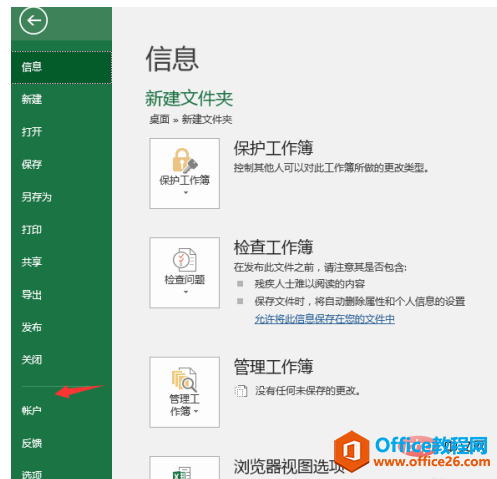Click the Excel browser view options icon
The image size is (497, 479).
click(182, 473)
